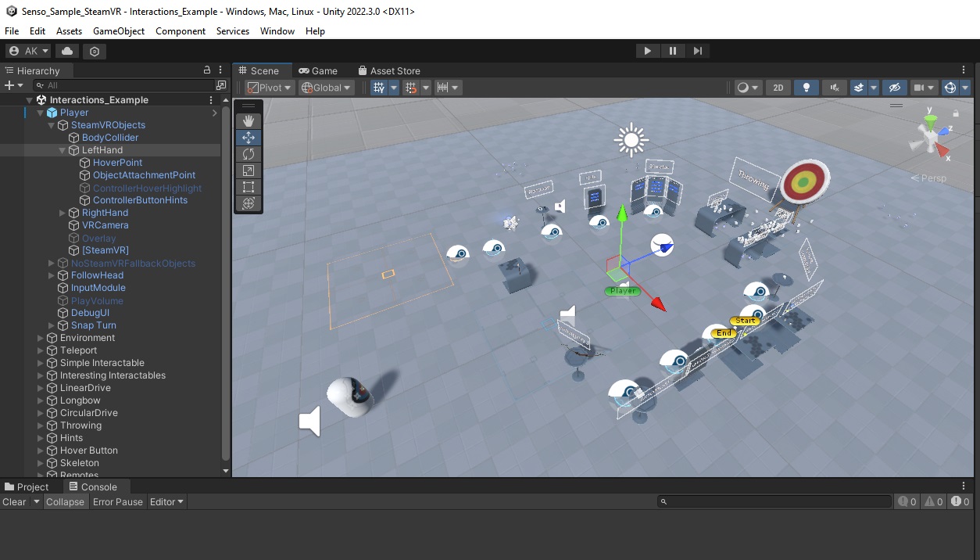Switch to the Rotate tool
Image resolution: width=980 pixels, height=560 pixels.
(x=249, y=154)
